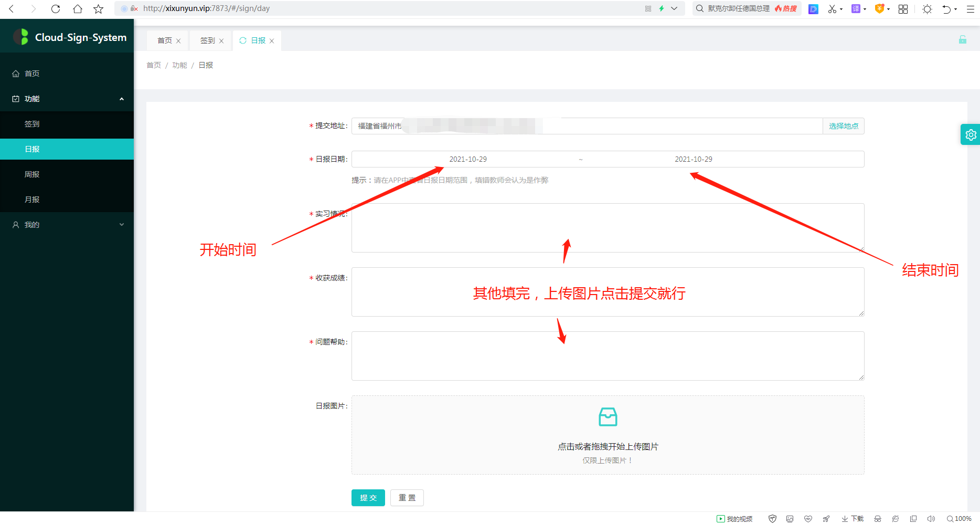Image resolution: width=980 pixels, height=524 pixels.
Task: Click the shield icon in status bar
Action: pos(772,519)
